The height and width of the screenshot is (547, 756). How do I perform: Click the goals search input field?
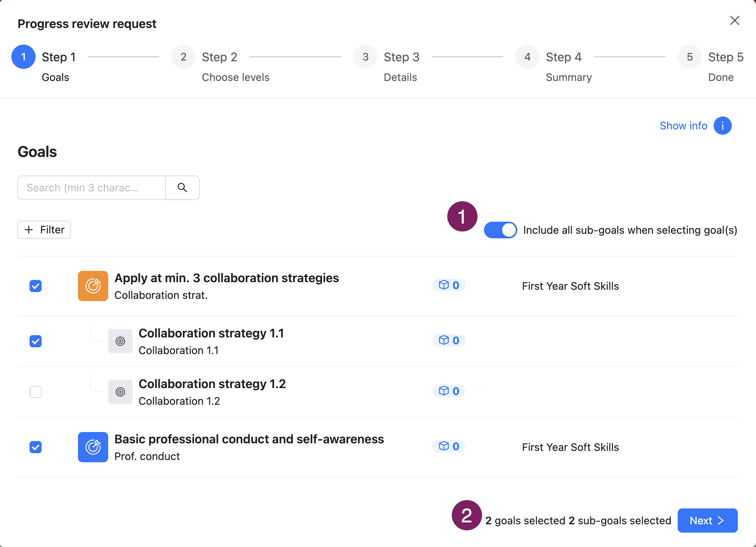(92, 188)
